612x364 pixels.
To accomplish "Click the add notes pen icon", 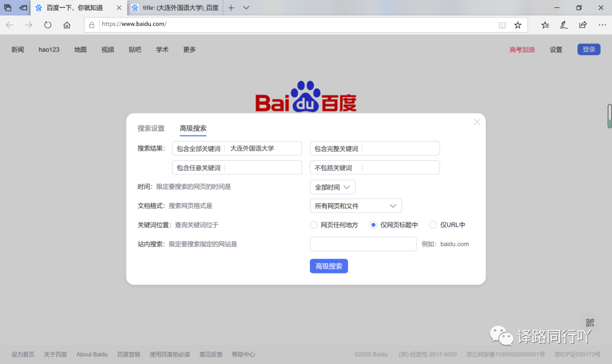I will point(564,25).
